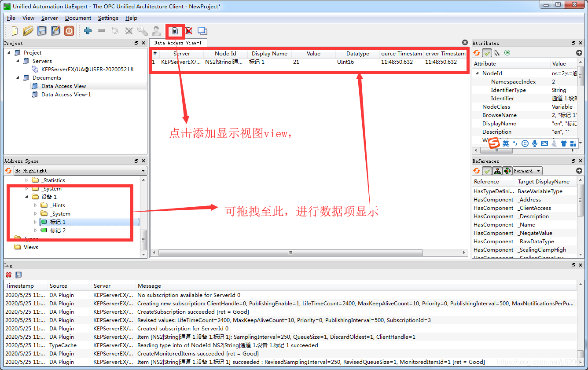The height and width of the screenshot is (370, 588).
Task: Click the Sogou IME microphone icon
Action: (535, 143)
